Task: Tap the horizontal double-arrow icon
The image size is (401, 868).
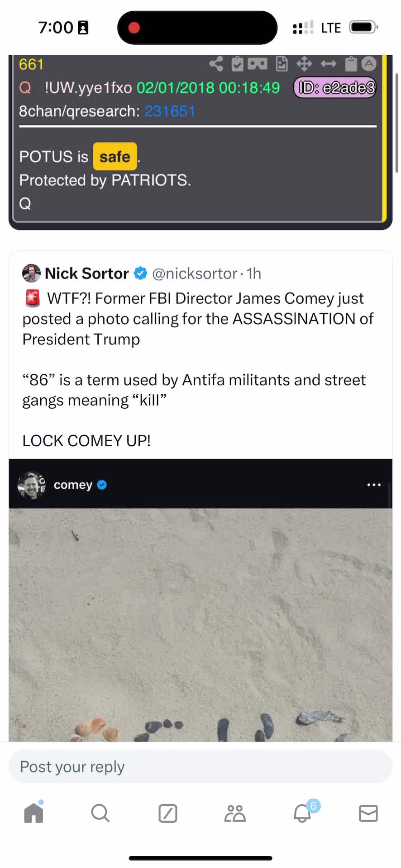Action: point(328,64)
